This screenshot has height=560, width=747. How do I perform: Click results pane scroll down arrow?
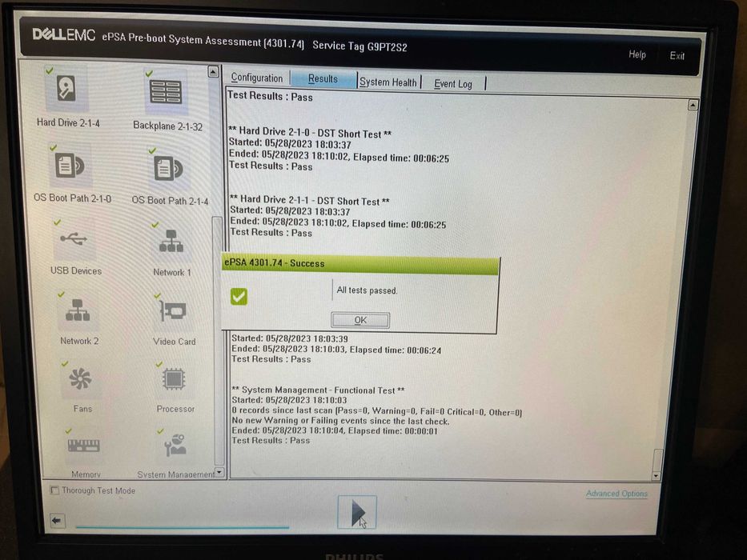pos(656,476)
